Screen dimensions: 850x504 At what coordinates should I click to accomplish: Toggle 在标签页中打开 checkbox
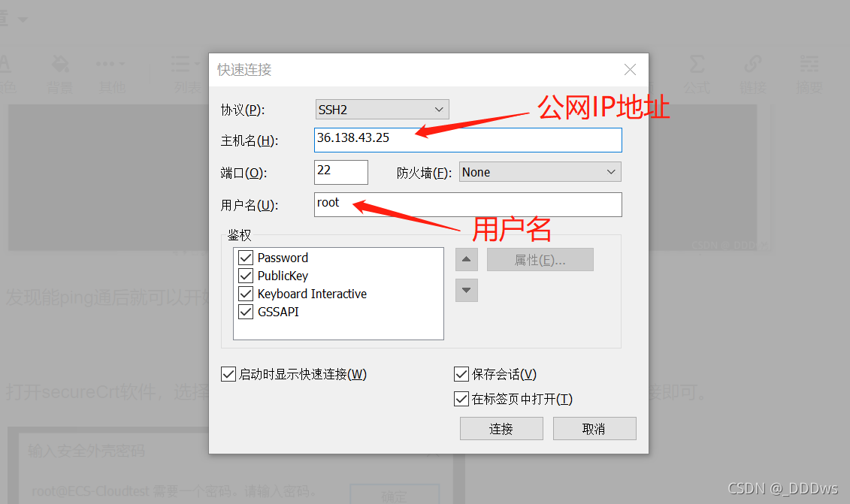(461, 399)
